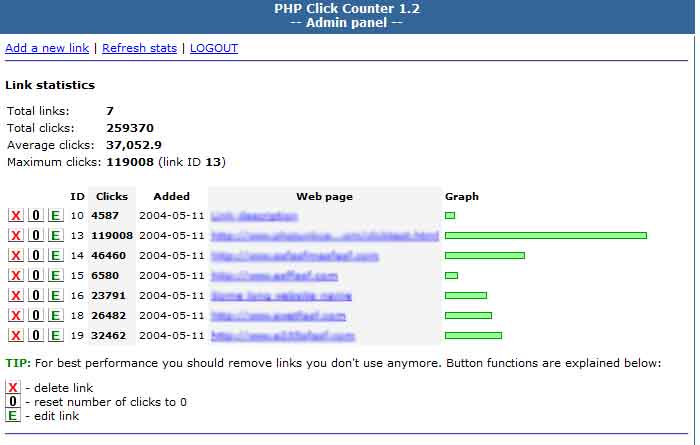Screen dimensions: 700x445
Task: Delete link ID 19 with red X
Action: [x=16, y=336]
